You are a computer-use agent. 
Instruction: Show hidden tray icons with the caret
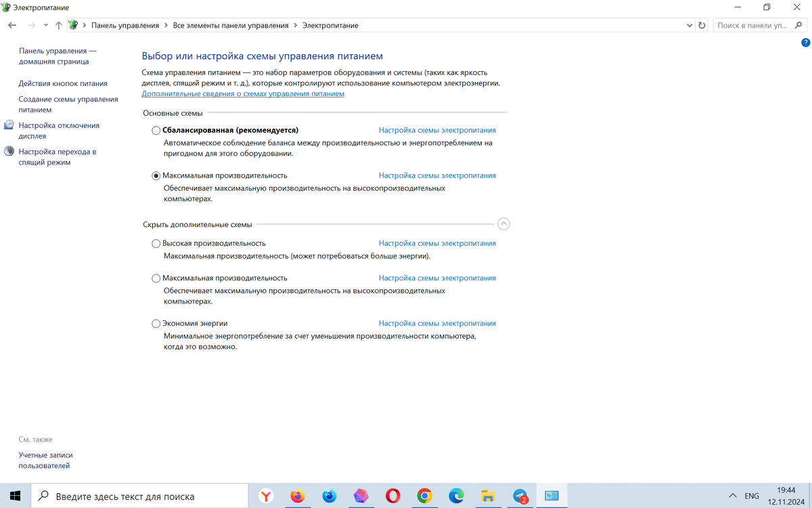click(x=733, y=496)
